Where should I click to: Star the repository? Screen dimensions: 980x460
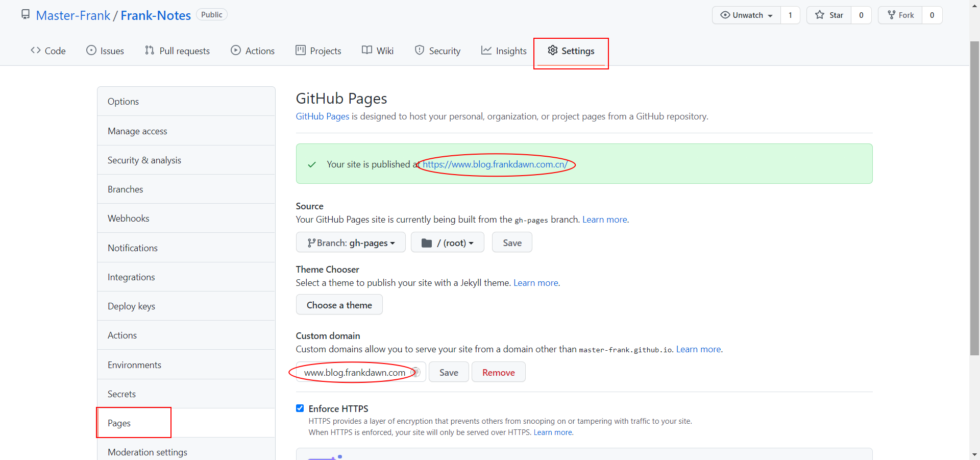tap(829, 15)
